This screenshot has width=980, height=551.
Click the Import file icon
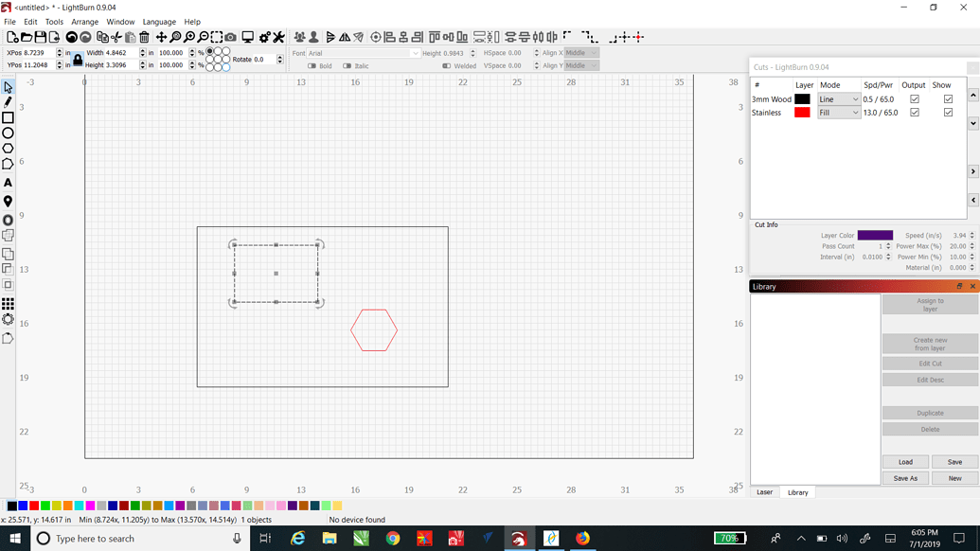tap(54, 37)
